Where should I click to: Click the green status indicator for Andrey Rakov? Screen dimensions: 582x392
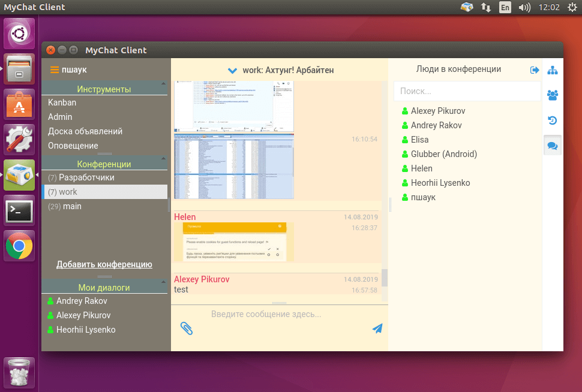(404, 125)
